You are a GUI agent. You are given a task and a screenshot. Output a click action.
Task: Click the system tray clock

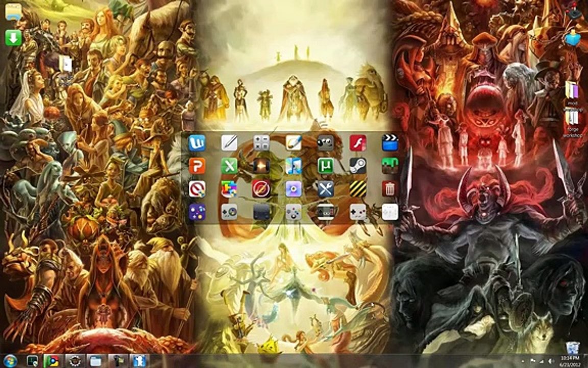(569, 361)
